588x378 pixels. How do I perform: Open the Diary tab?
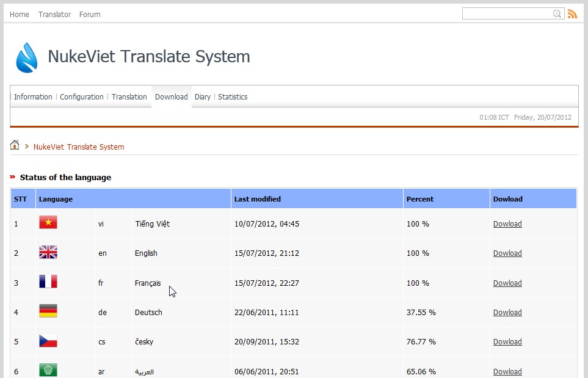click(x=203, y=96)
